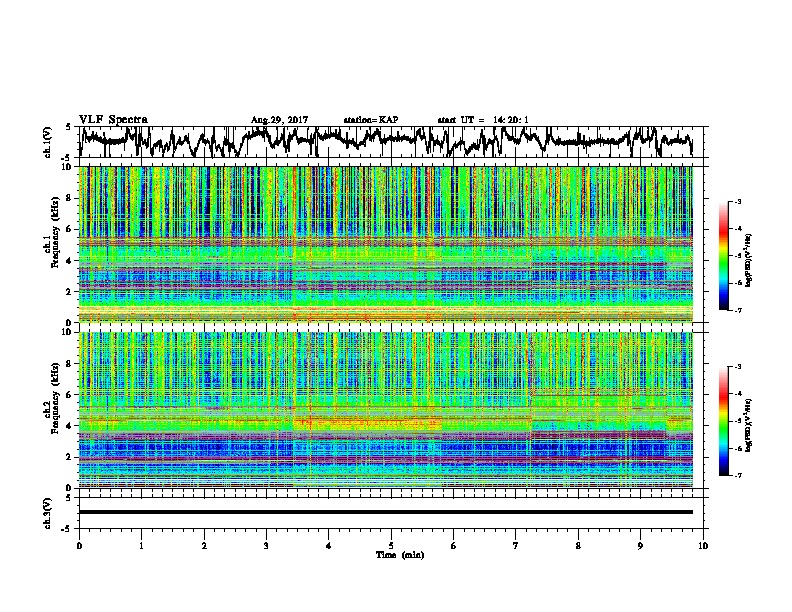792x612 pixels.
Task: Click the 'Time (min)' axis title
Action: pos(400,555)
